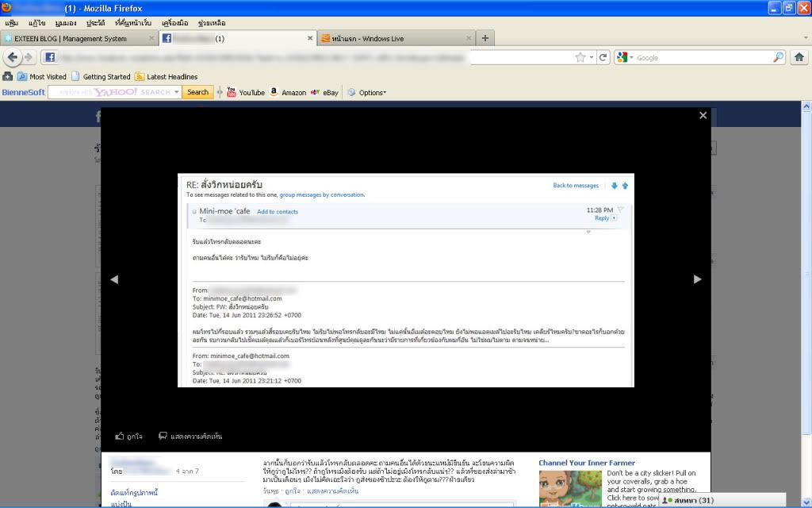Click the Channel Your Inner Farmer ad title

[x=587, y=463]
